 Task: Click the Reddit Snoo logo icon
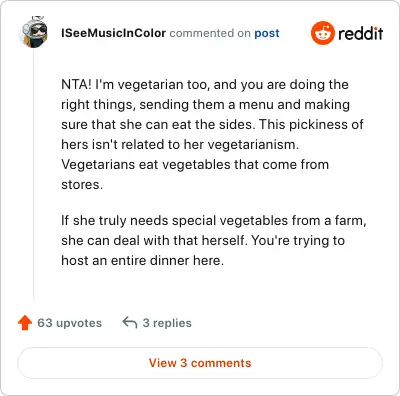[322, 33]
